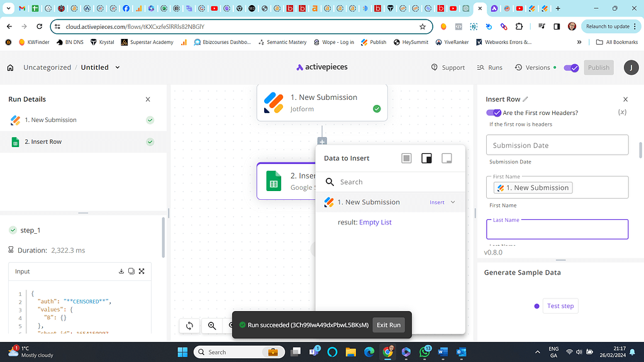
Task: Click the refresh flow icon on canvas toolbar
Action: 189,326
